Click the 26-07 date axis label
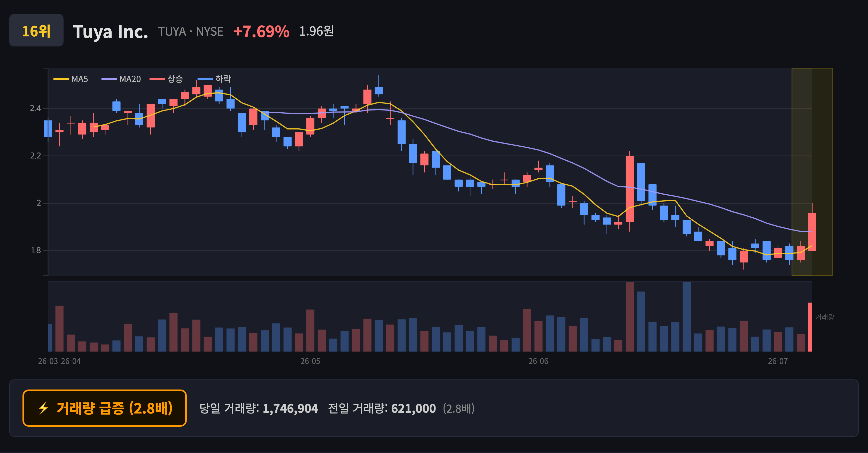This screenshot has height=453, width=868. pyautogui.click(x=778, y=361)
